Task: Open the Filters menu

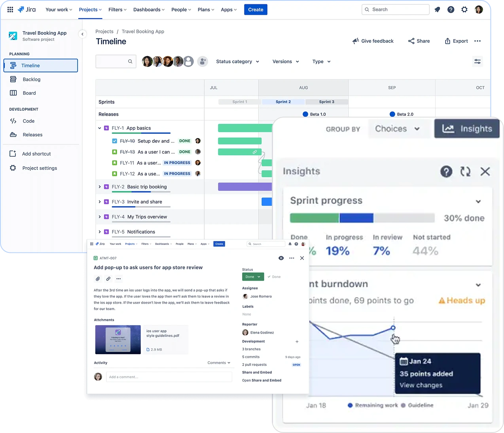Action: coord(117,9)
